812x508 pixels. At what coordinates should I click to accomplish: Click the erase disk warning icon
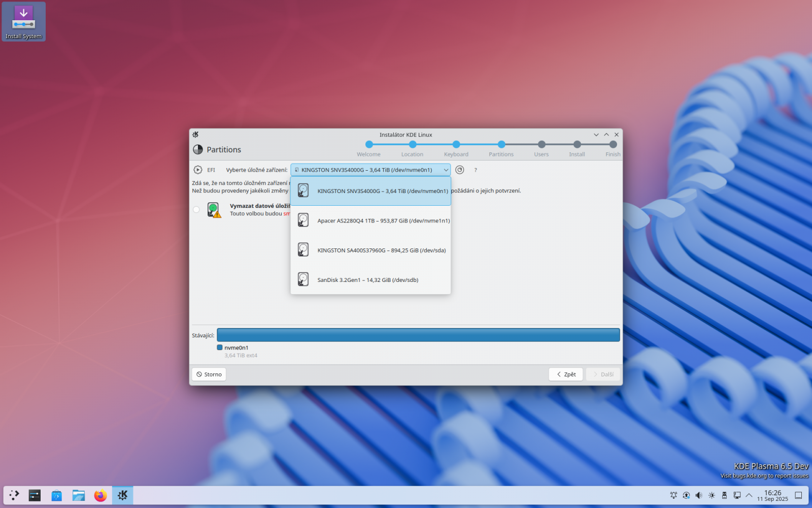214,210
